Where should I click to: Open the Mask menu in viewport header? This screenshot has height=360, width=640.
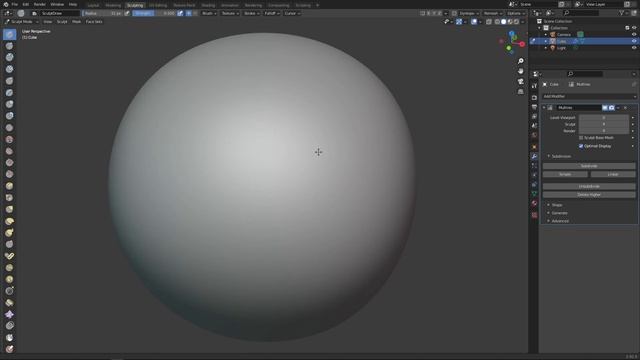click(76, 22)
